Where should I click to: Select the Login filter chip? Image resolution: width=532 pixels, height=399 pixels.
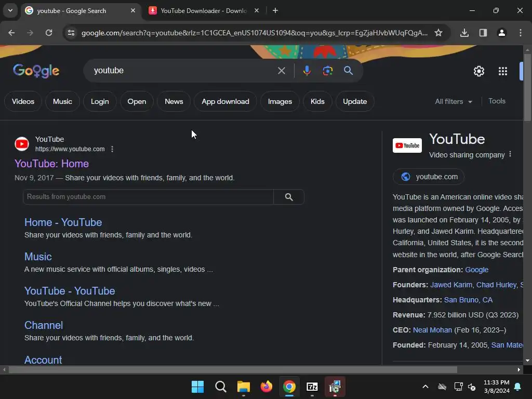pos(100,101)
